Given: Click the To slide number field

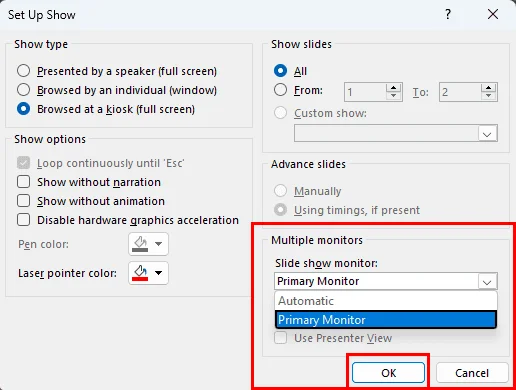Looking at the screenshot, I should (460, 92).
